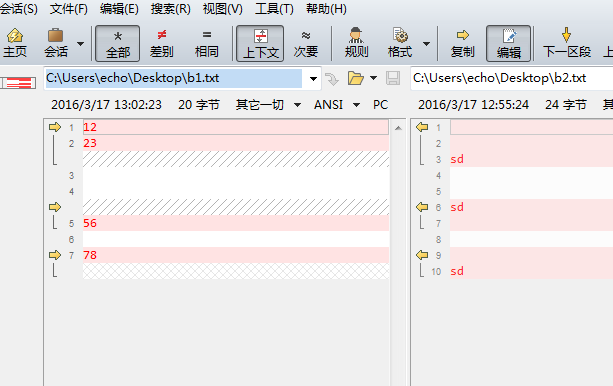Expand the browse folder dropdown arrow
Screen dimensions: 613x386
coord(373,78)
